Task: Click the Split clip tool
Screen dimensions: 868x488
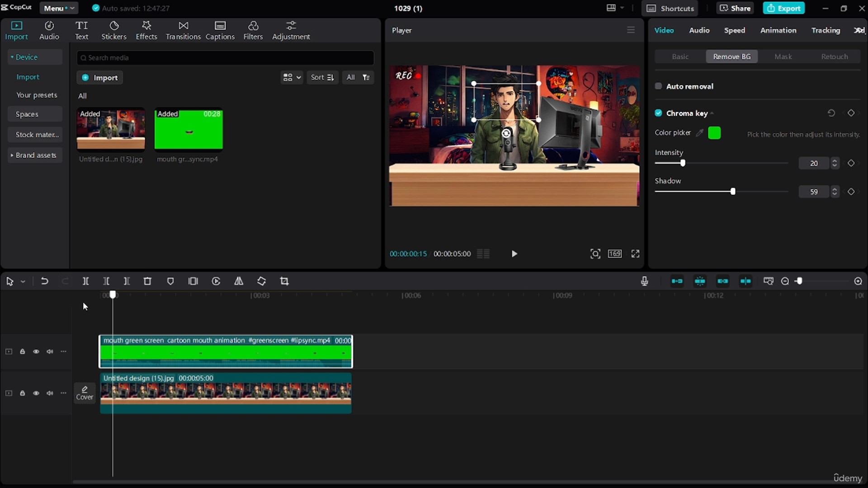Action: (x=85, y=281)
